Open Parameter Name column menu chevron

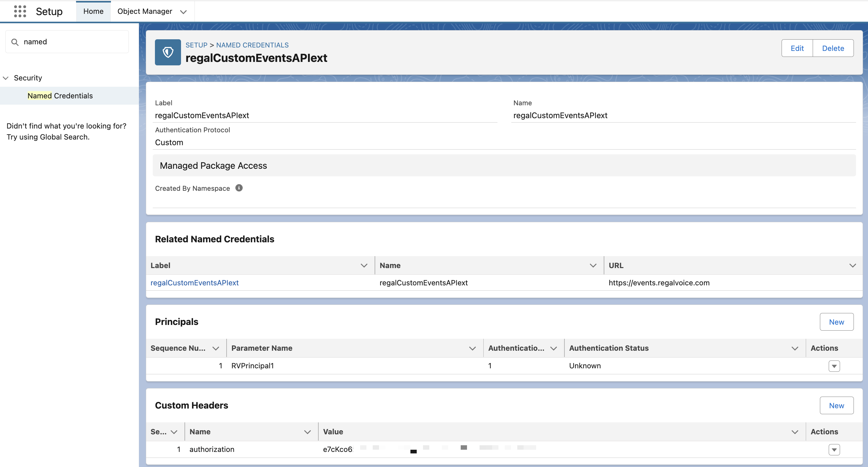click(472, 349)
